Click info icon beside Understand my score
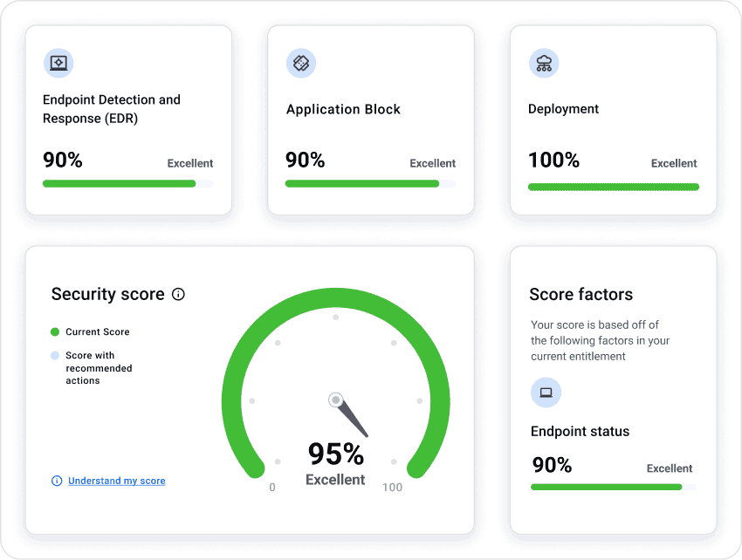742x560 pixels. point(57,481)
